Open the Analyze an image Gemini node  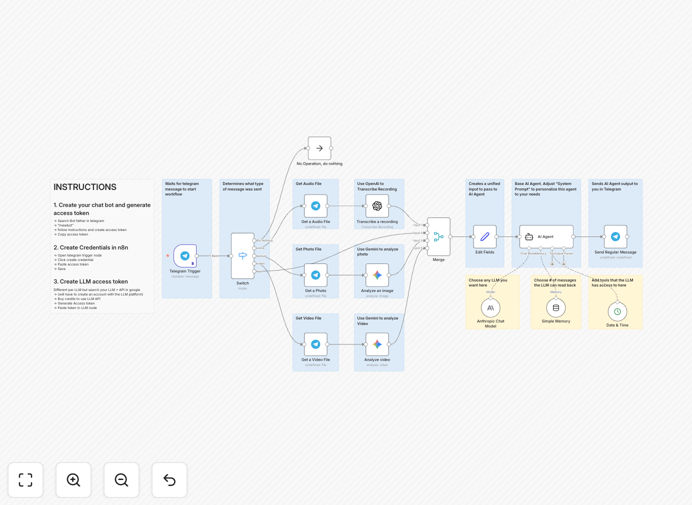click(x=377, y=275)
